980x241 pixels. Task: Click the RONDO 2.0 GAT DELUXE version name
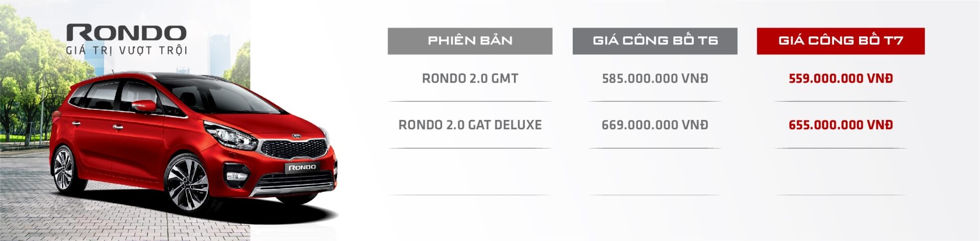[470, 125]
